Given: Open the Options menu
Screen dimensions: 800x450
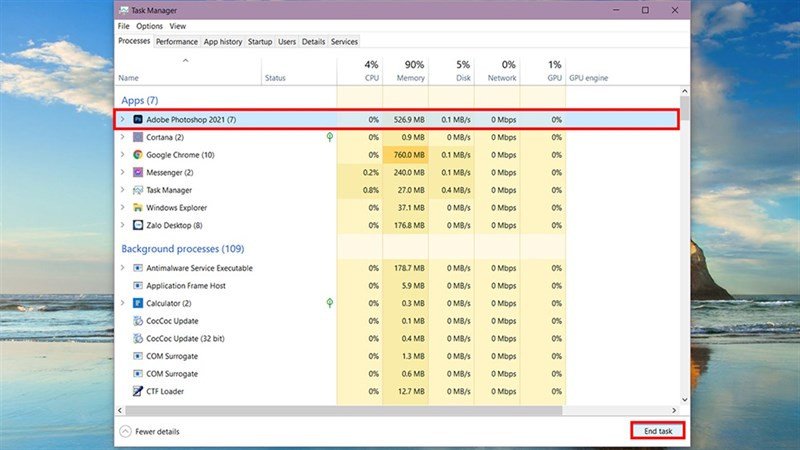Looking at the screenshot, I should (149, 26).
